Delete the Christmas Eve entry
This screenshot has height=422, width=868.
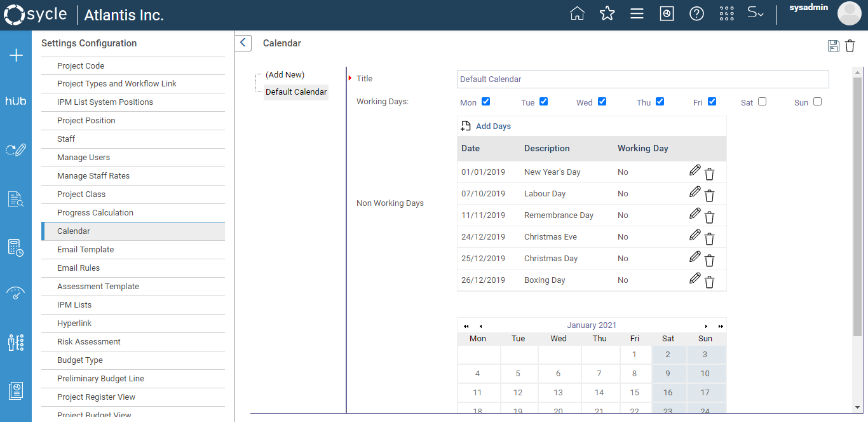(x=710, y=238)
